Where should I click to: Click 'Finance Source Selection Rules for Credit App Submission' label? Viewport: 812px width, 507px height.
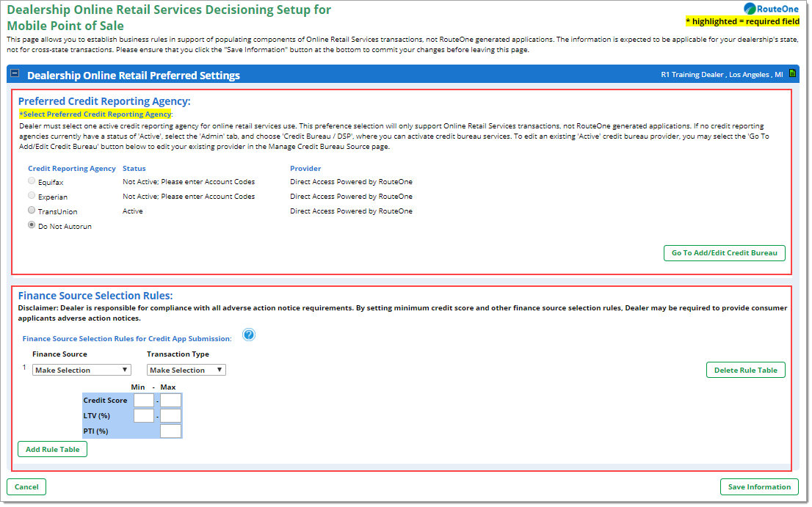coord(127,339)
